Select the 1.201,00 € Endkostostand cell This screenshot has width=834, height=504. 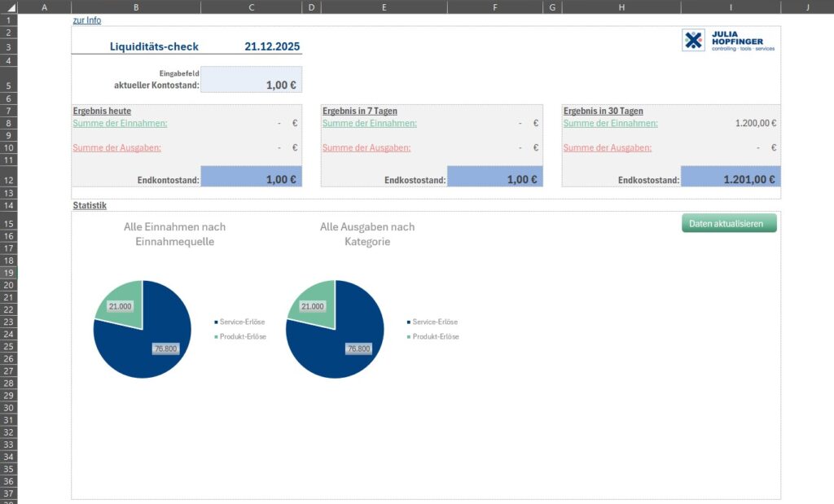pyautogui.click(x=730, y=177)
